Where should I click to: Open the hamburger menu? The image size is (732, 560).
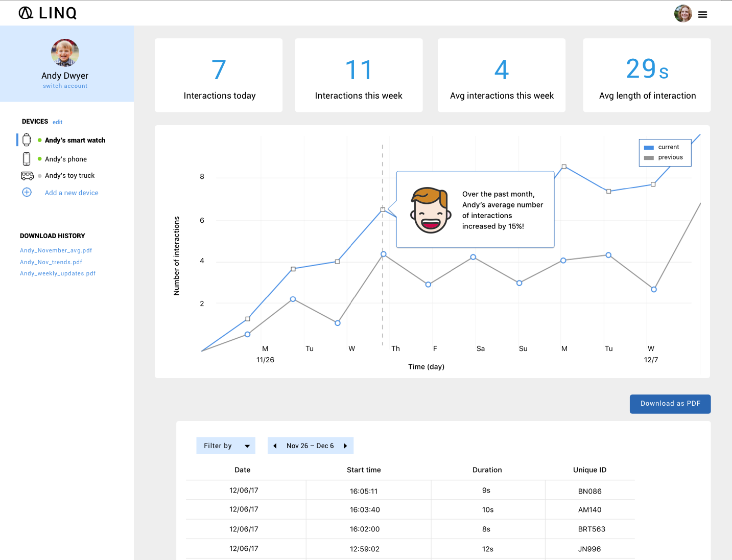pyautogui.click(x=703, y=15)
